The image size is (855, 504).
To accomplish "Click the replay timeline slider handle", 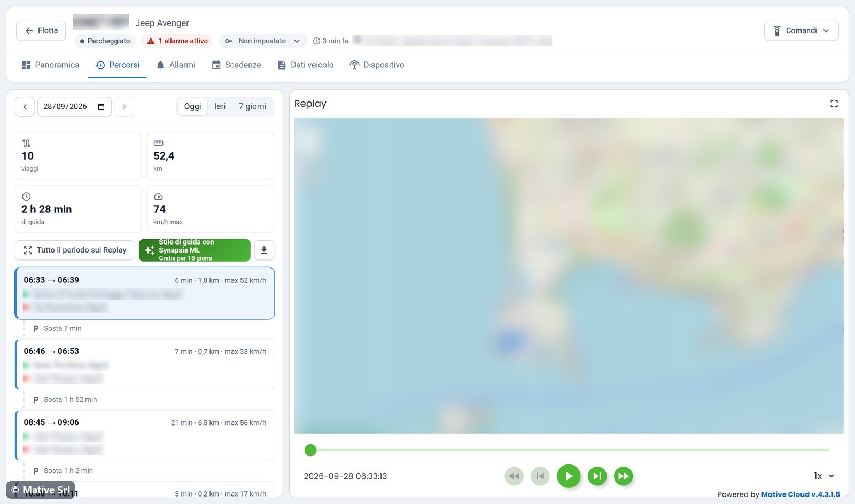I will tap(310, 451).
